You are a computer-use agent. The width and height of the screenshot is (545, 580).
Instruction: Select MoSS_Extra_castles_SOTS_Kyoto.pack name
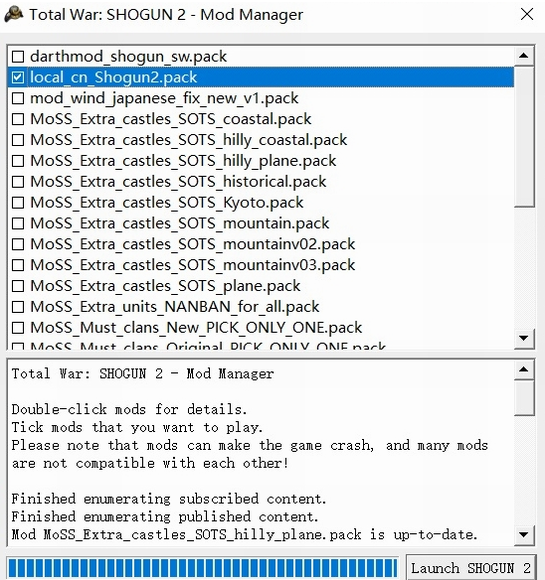(x=166, y=203)
